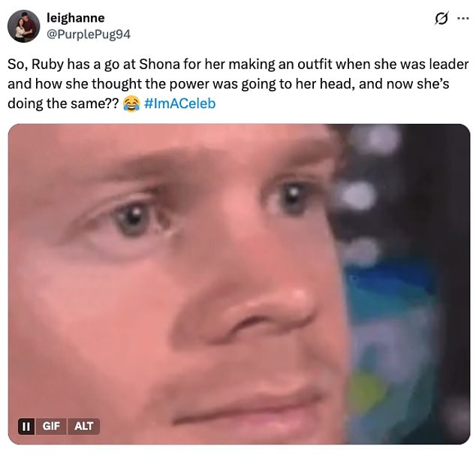Click the leighanne display name
The image size is (476, 461).
click(76, 18)
